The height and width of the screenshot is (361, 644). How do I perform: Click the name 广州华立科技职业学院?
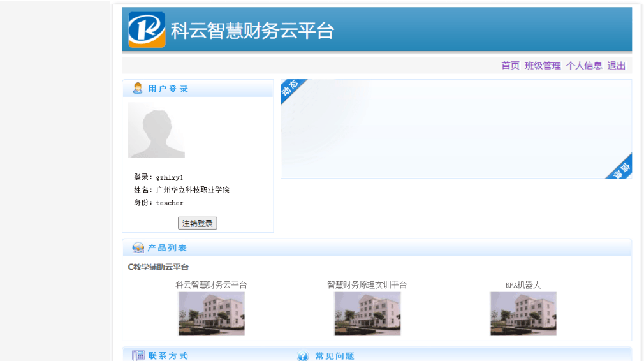coord(193,189)
